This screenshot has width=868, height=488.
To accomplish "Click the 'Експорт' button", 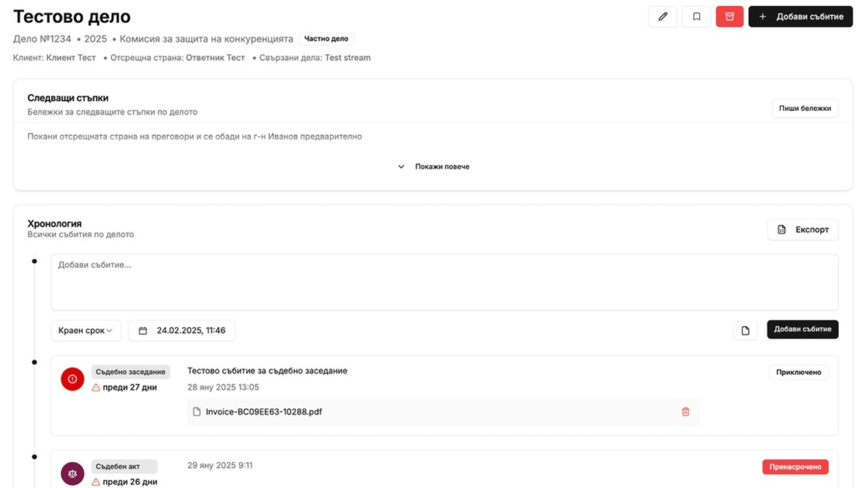I will click(x=802, y=229).
